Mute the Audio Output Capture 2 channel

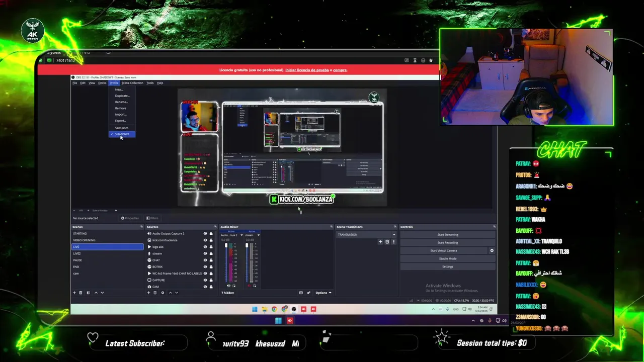click(229, 286)
